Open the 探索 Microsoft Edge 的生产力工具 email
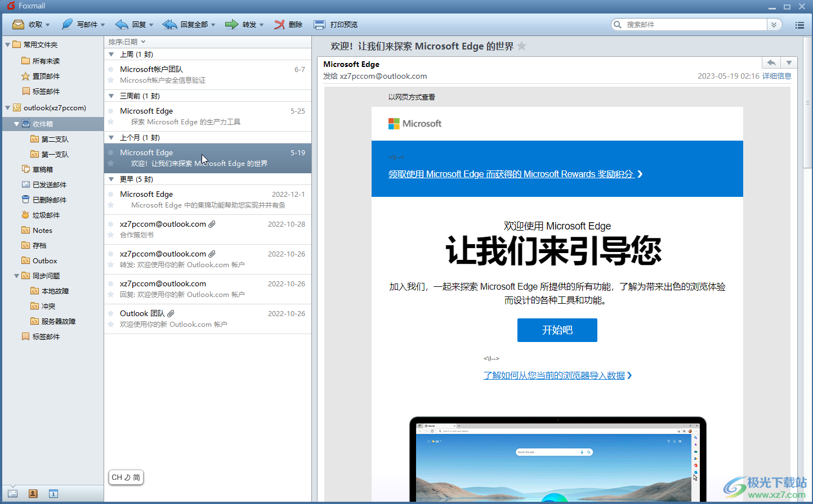Screen dimensions: 813x504 click(x=208, y=116)
